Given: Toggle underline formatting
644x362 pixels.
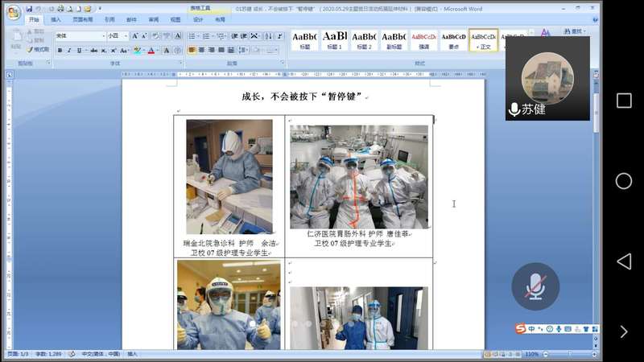Looking at the screenshot, I should click(79, 51).
